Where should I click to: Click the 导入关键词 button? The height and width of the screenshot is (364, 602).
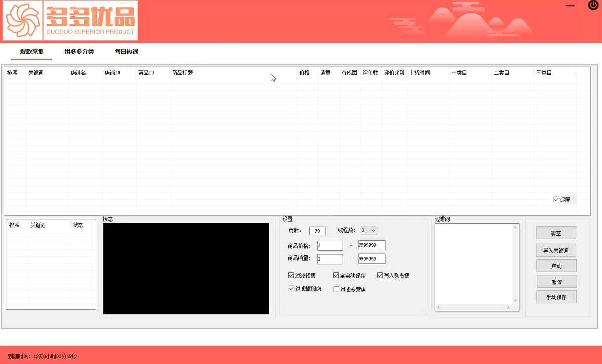tap(556, 250)
